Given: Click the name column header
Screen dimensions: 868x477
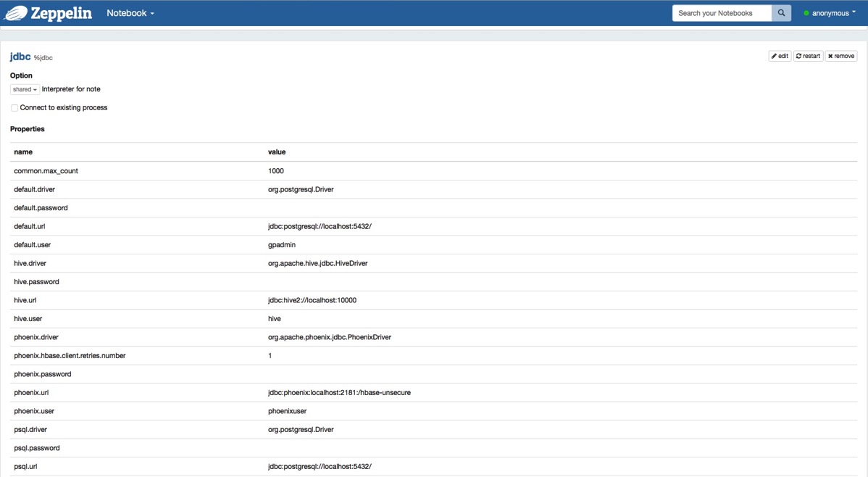Looking at the screenshot, I should click(23, 152).
